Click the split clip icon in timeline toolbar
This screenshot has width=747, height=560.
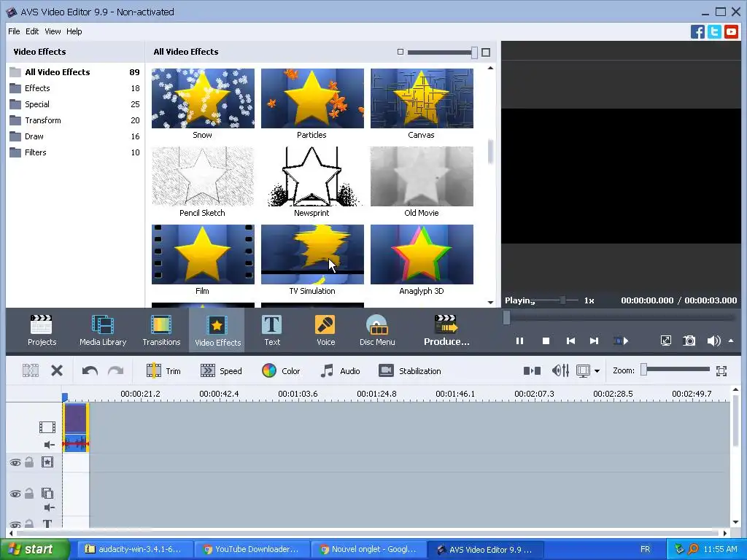point(31,370)
